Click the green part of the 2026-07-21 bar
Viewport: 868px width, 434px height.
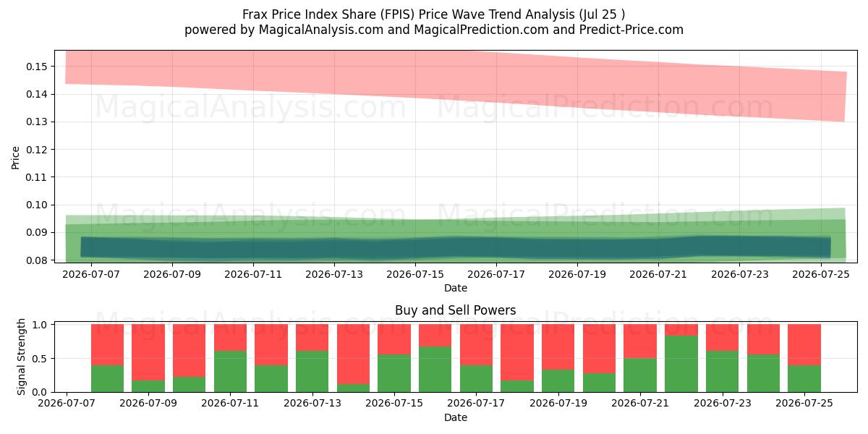tap(640, 375)
